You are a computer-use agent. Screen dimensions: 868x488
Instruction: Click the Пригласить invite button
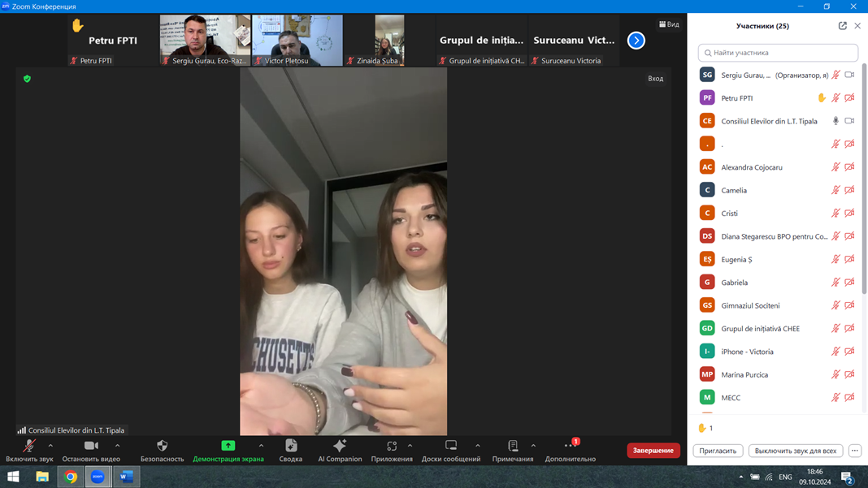pos(718,451)
